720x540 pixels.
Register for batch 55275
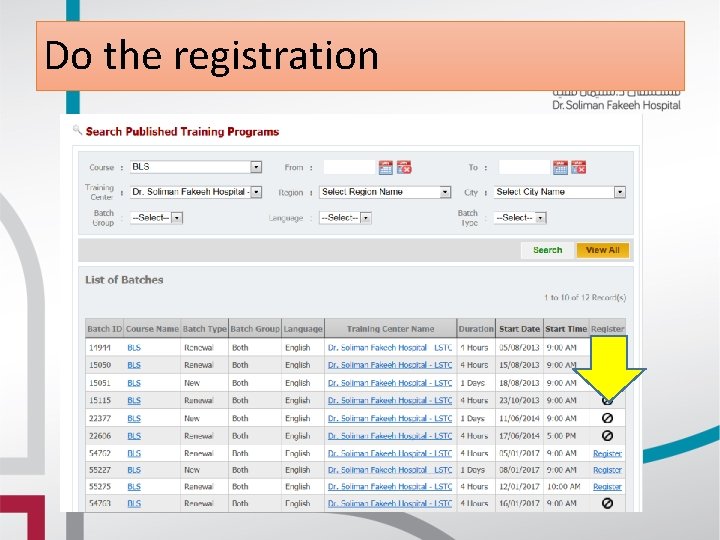tap(607, 486)
